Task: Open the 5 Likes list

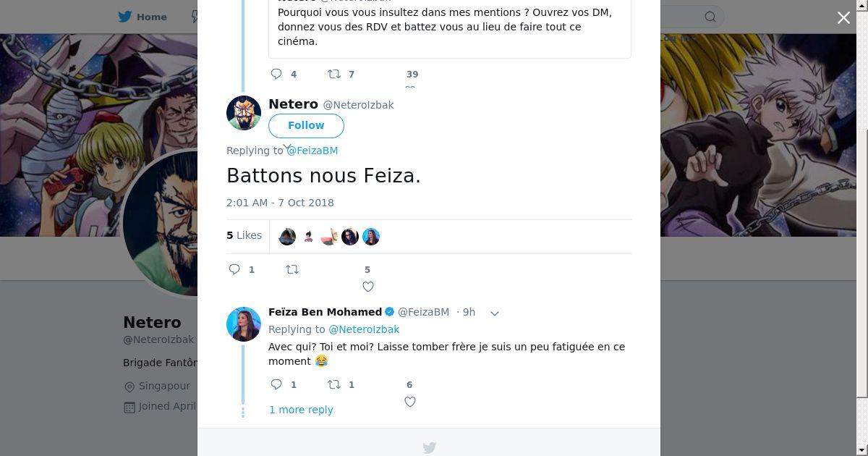Action: point(244,235)
